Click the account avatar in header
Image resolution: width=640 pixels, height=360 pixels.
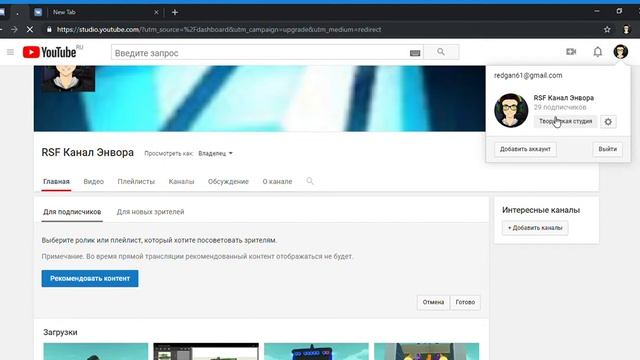(620, 52)
